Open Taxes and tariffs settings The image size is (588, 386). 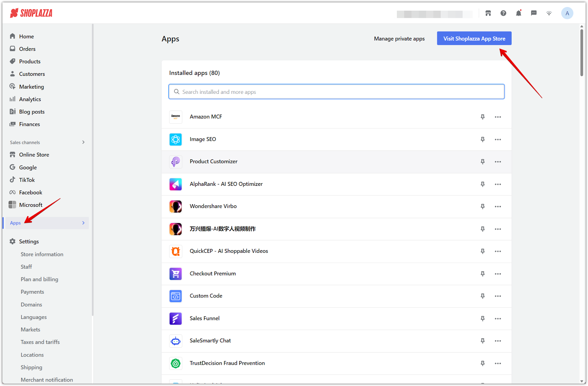(40, 342)
